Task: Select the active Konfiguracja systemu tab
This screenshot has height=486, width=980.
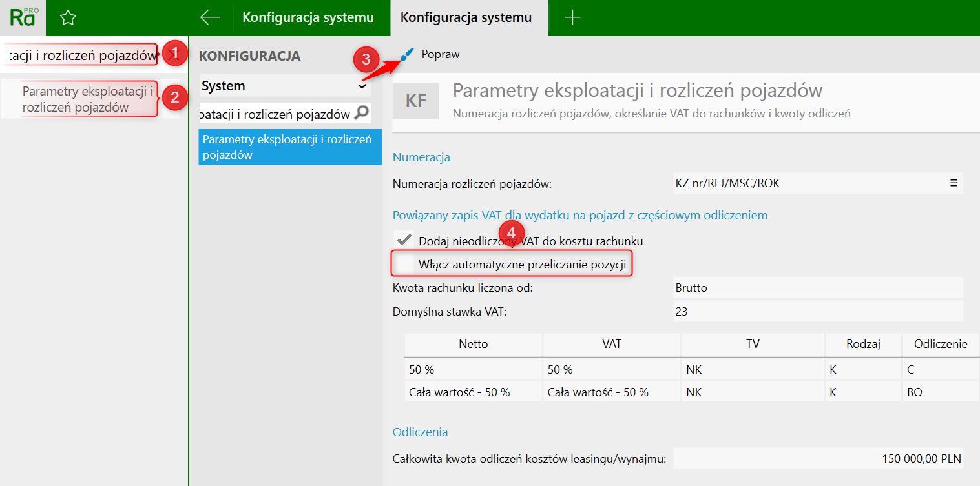Action: click(x=466, y=17)
